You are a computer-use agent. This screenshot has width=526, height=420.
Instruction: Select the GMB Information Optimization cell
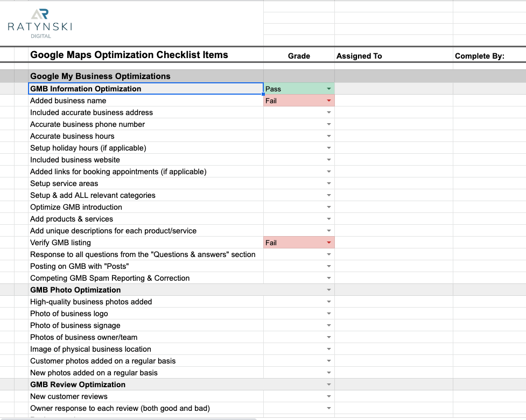coord(145,89)
